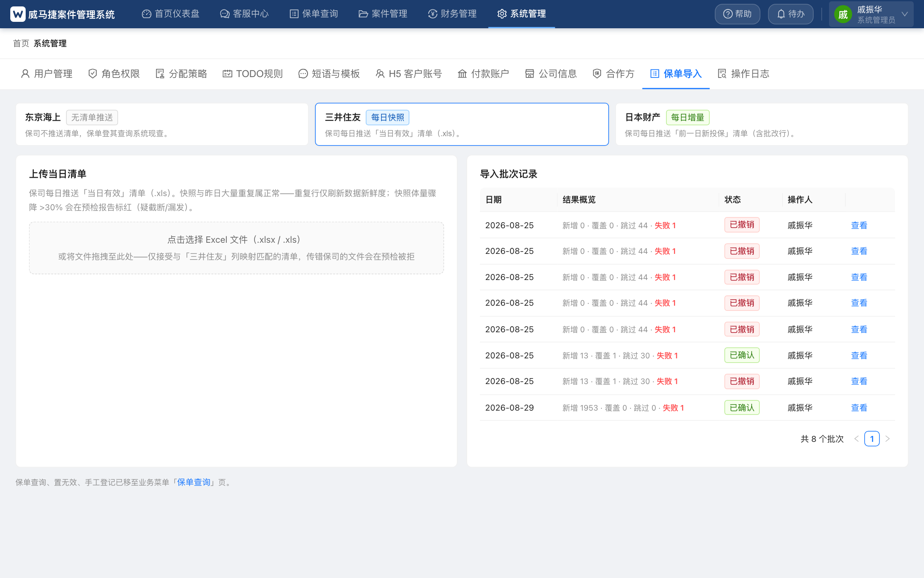
Task: Click the 合作方 shield icon
Action: [x=597, y=74]
